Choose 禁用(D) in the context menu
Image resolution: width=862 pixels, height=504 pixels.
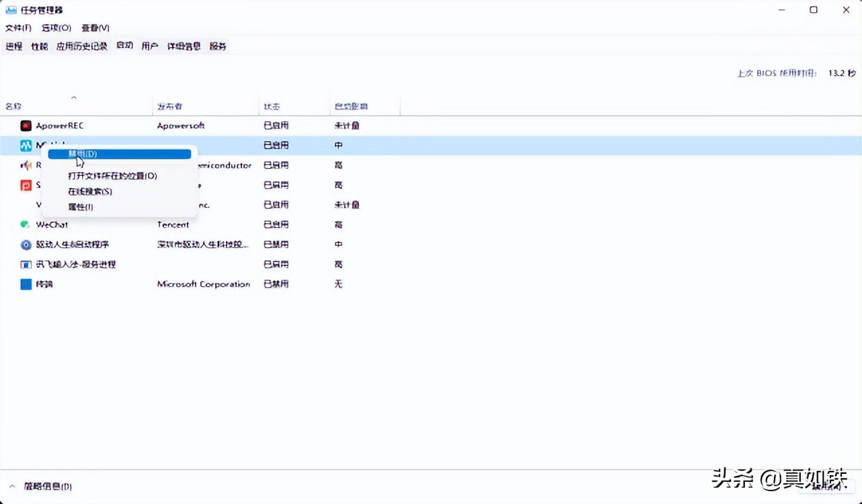[x=120, y=154]
